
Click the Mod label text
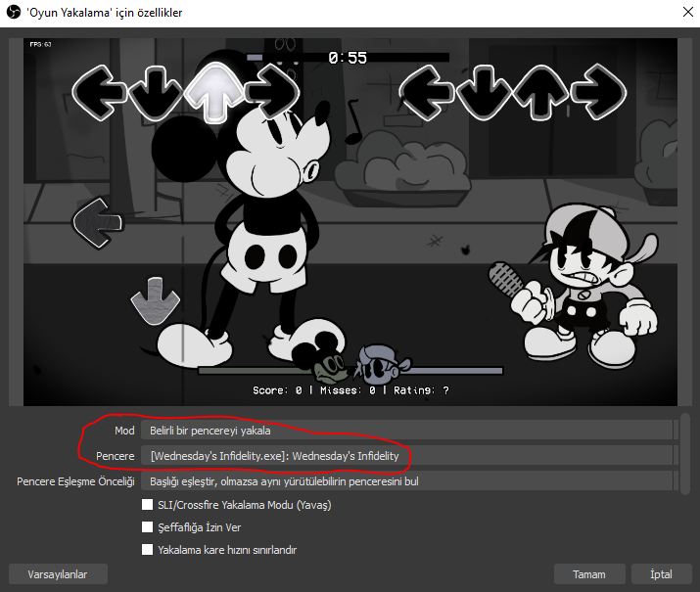124,431
